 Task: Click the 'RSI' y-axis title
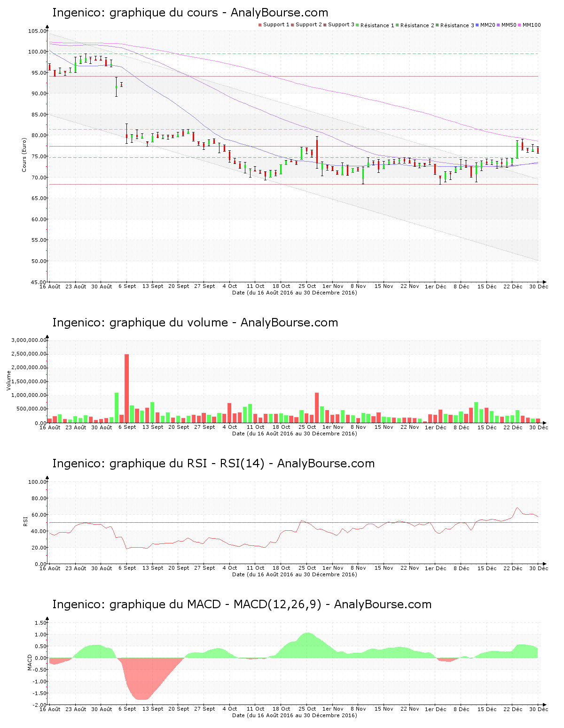25,521
